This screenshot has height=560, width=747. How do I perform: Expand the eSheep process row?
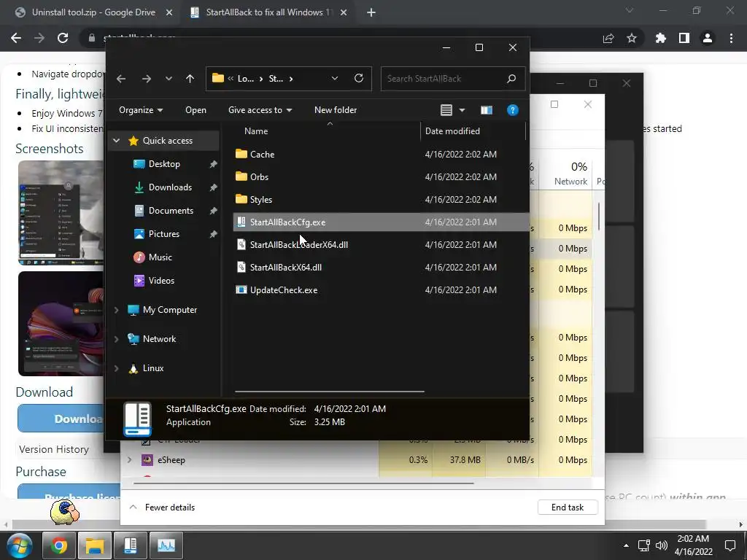pos(129,460)
